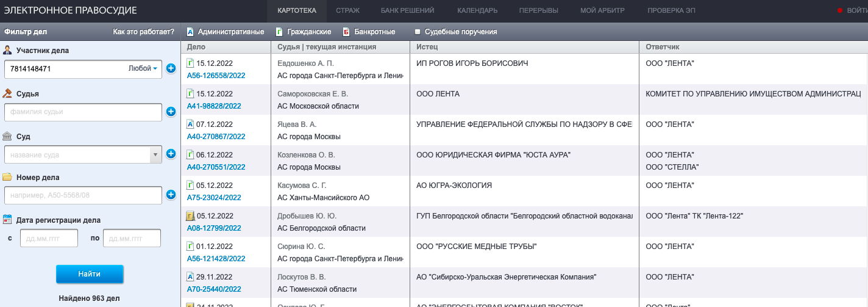The height and width of the screenshot is (307, 868).
Task: Open case A70-25440/2022
Action: pyautogui.click(x=214, y=289)
